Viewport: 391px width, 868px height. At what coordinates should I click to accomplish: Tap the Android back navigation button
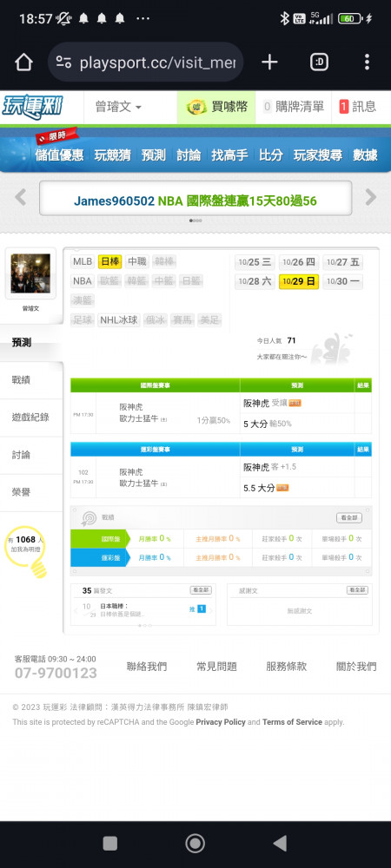pyautogui.click(x=281, y=843)
